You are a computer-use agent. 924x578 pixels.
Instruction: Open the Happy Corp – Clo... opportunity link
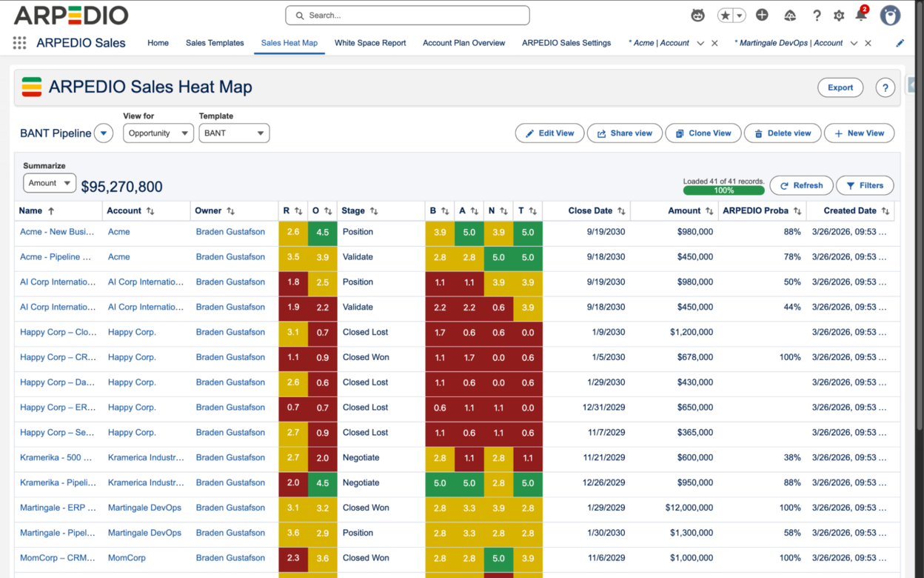coord(58,332)
